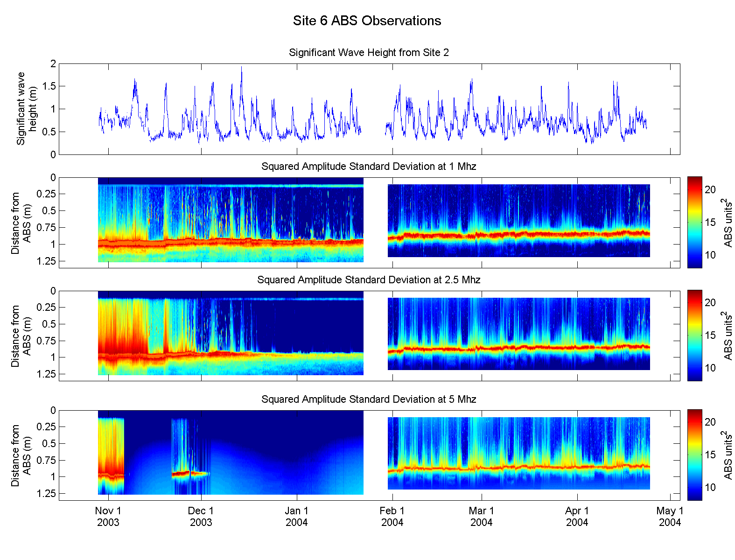Click the tallest wave height peak in top plot
The height and width of the screenshot is (560, 735).
click(x=241, y=68)
